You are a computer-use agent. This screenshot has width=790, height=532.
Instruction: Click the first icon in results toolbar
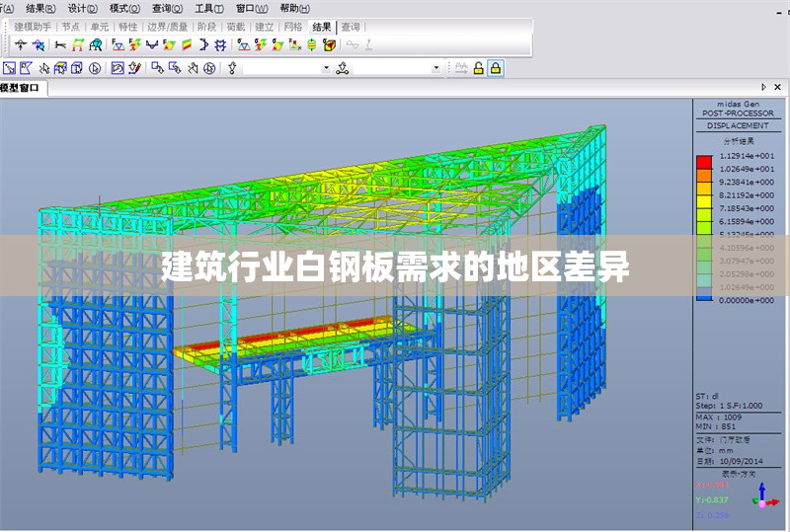pyautogui.click(x=20, y=44)
